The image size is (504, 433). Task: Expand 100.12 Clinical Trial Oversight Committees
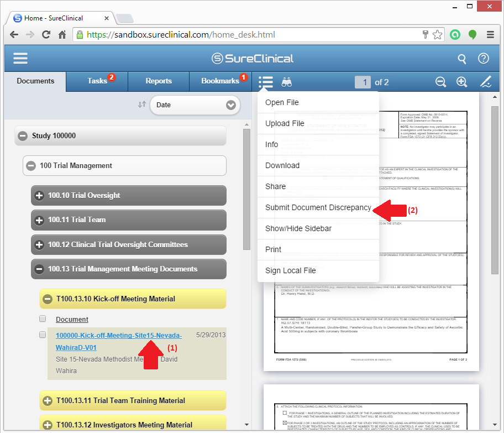(x=39, y=245)
